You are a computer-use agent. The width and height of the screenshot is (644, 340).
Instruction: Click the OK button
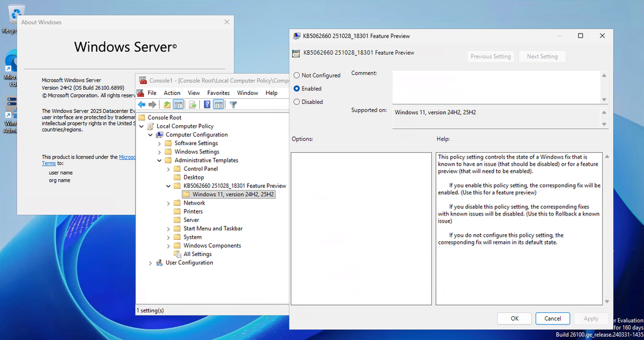click(x=514, y=318)
